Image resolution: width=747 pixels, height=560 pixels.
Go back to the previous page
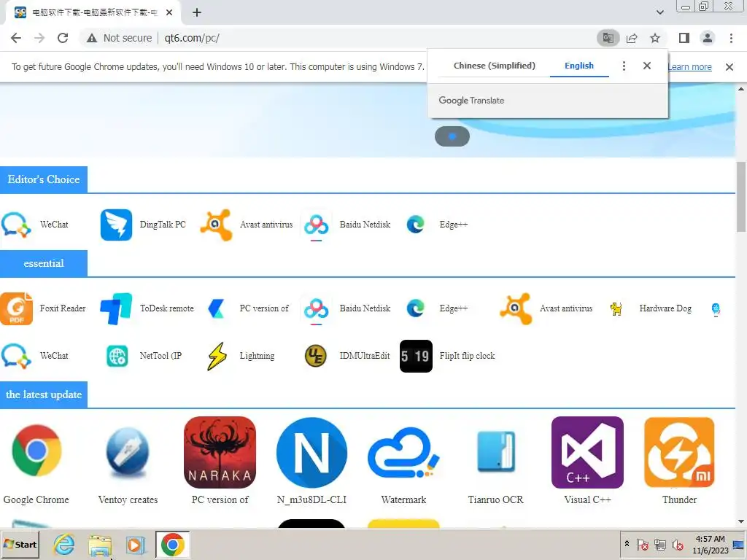point(16,38)
